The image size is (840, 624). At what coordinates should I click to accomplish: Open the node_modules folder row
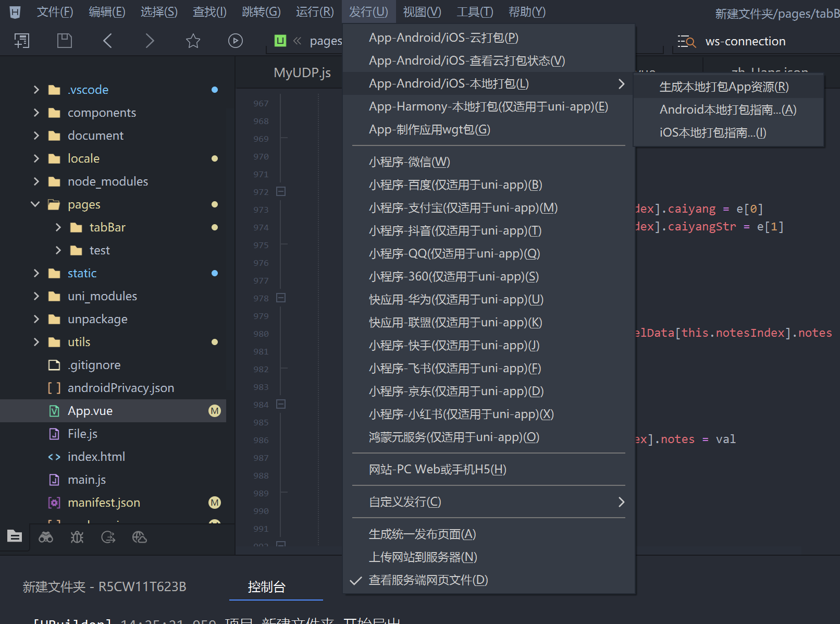coord(113,181)
